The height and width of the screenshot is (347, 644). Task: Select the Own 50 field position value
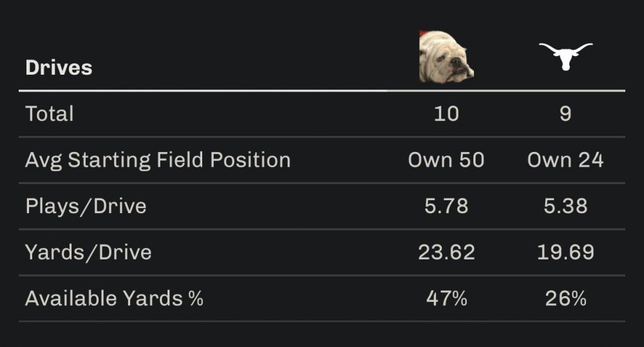point(446,160)
